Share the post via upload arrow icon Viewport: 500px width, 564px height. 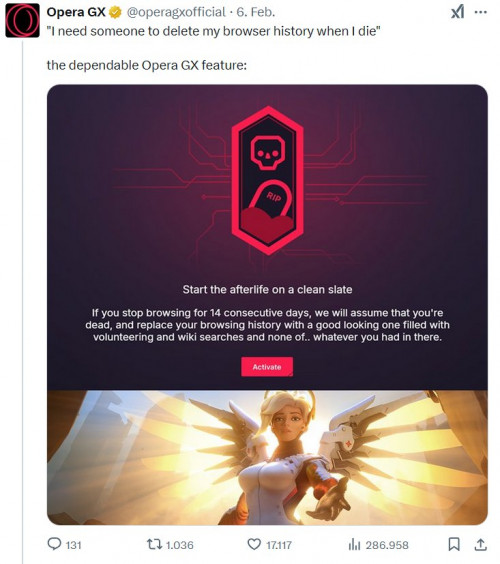[480, 544]
